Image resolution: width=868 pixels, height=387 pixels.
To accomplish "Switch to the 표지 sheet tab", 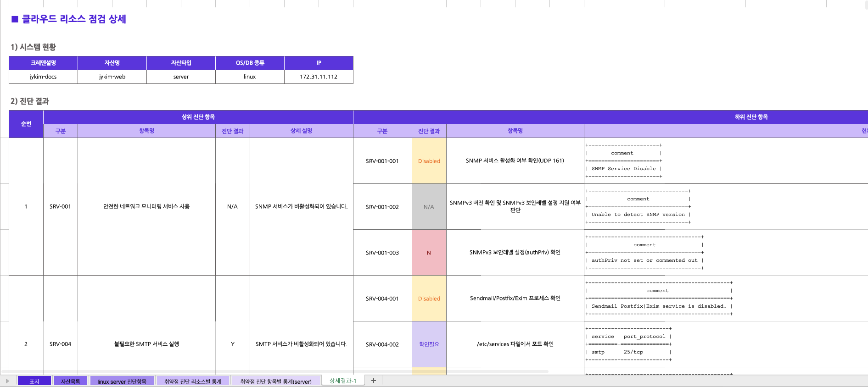I will point(34,381).
